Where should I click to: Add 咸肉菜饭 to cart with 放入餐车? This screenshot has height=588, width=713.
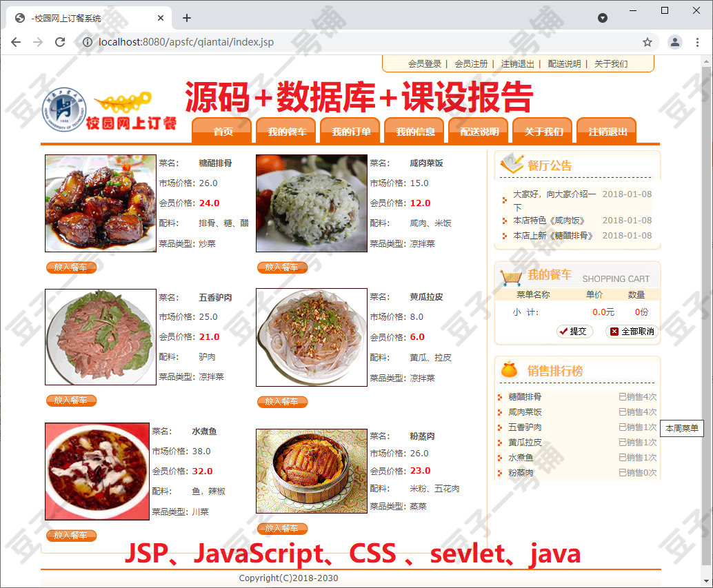[x=283, y=267]
